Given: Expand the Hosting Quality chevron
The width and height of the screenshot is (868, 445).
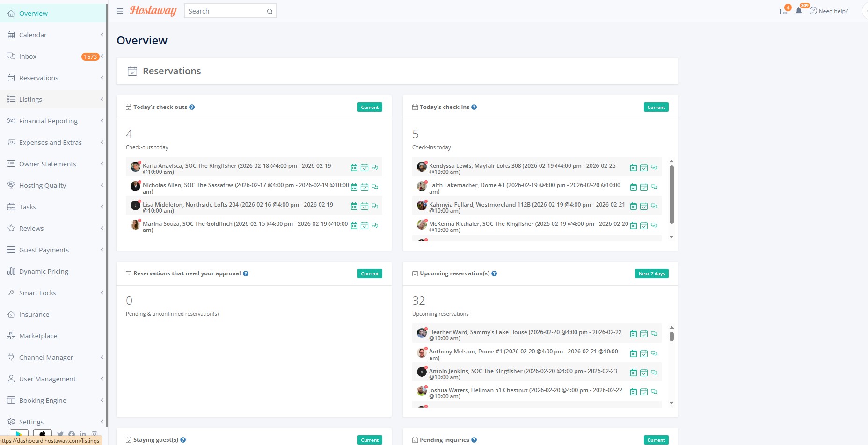Looking at the screenshot, I should click(102, 185).
